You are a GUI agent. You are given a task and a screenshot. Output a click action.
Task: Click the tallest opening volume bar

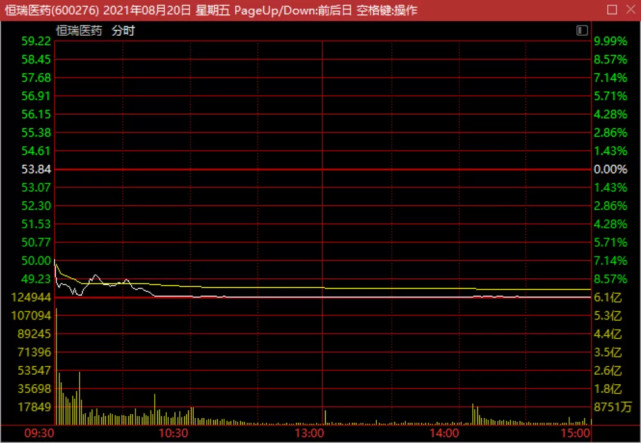[56, 366]
